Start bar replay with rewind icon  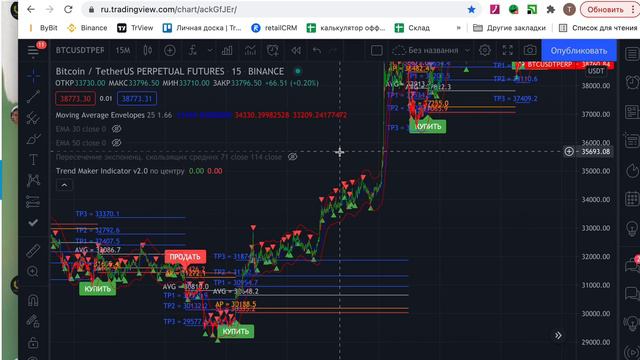click(296, 50)
